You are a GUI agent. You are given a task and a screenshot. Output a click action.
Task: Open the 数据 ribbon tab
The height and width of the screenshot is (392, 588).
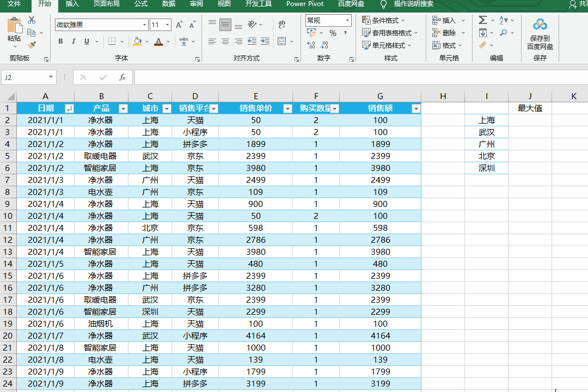pyautogui.click(x=169, y=4)
